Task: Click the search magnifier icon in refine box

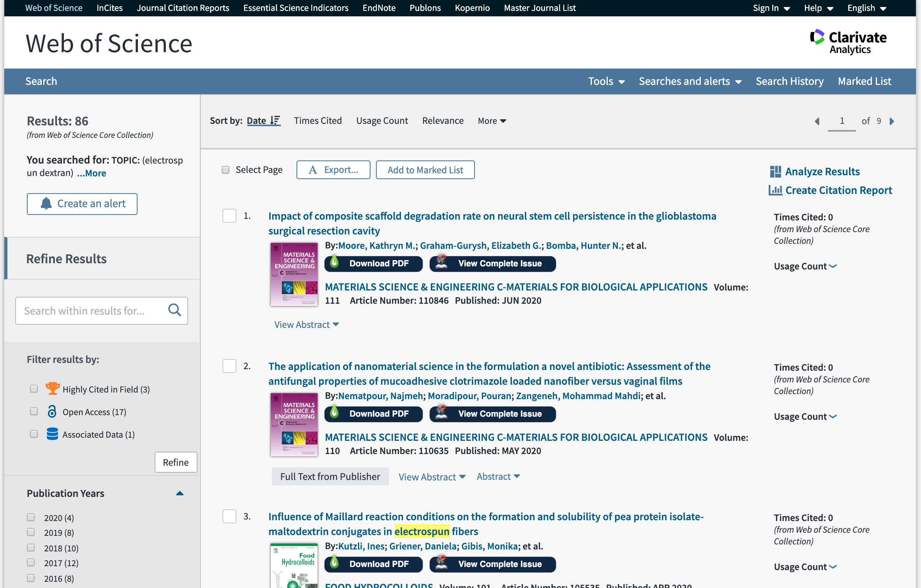Action: [x=175, y=310]
